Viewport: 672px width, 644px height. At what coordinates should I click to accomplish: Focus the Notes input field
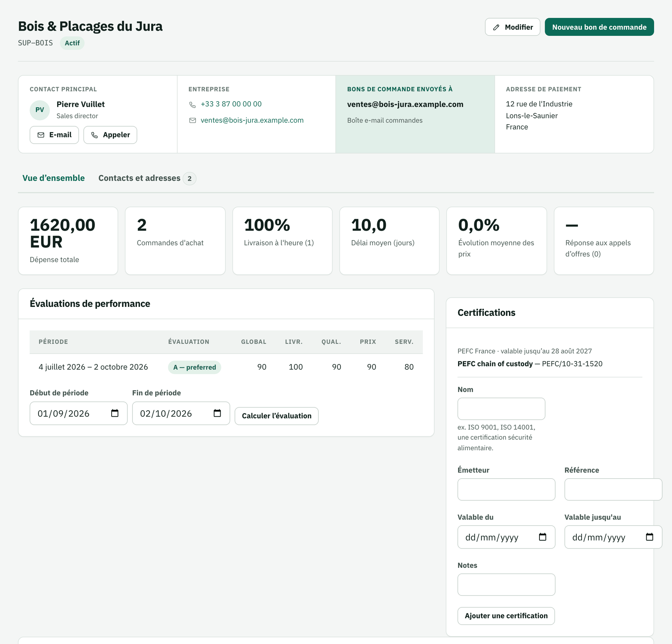[506, 585]
